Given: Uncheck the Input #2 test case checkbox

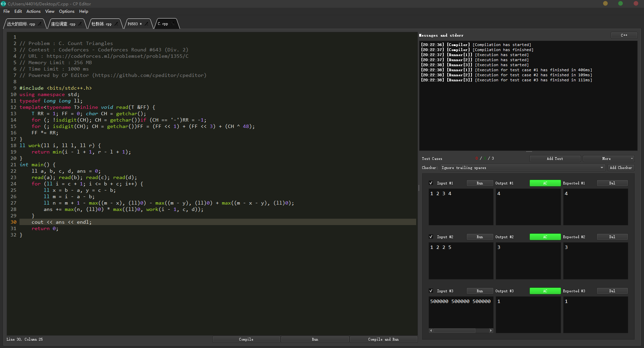Looking at the screenshot, I should pyautogui.click(x=431, y=237).
